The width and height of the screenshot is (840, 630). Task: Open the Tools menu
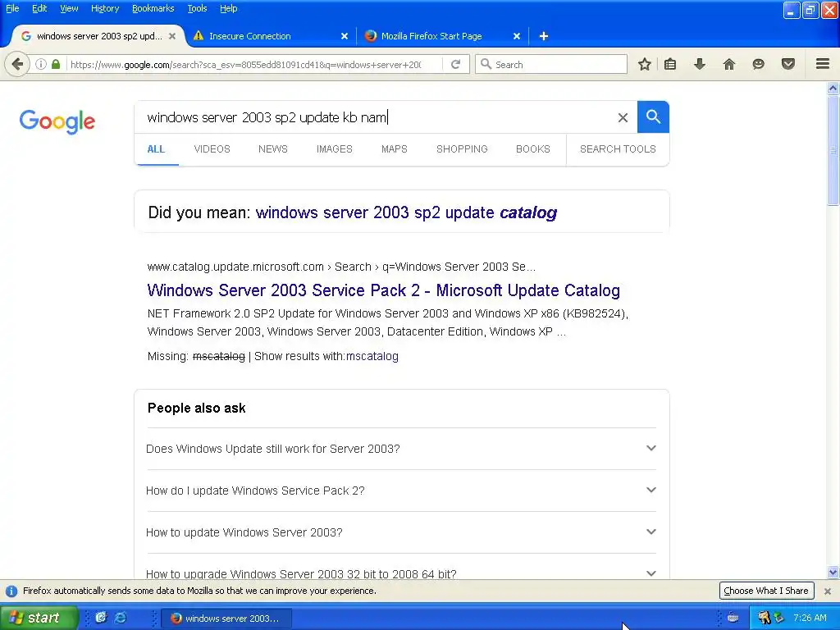[197, 8]
